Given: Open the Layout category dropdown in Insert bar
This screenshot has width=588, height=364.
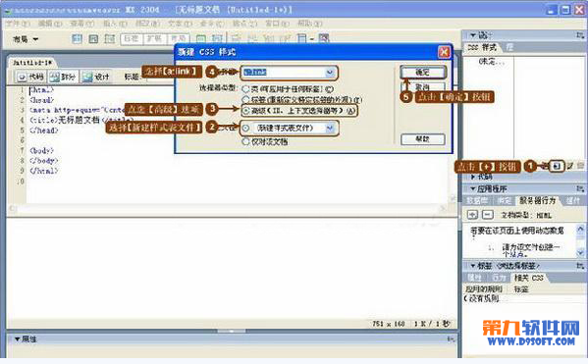Looking at the screenshot, I should 26,39.
